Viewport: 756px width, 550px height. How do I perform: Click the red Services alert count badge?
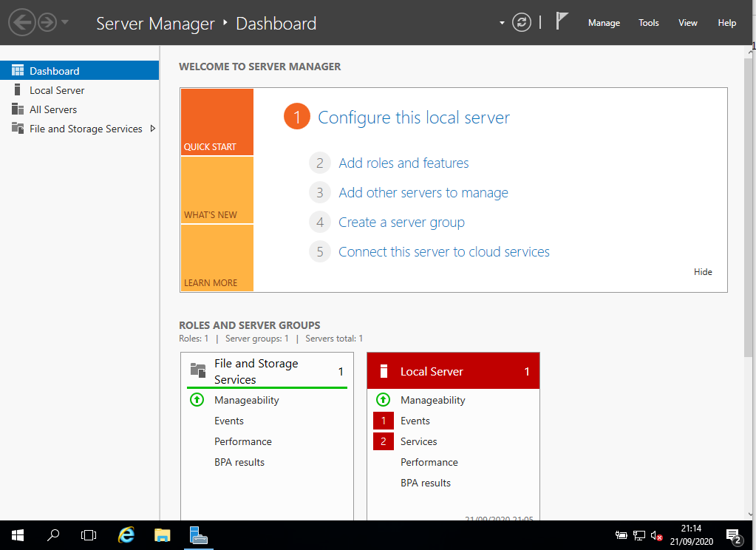tap(384, 441)
